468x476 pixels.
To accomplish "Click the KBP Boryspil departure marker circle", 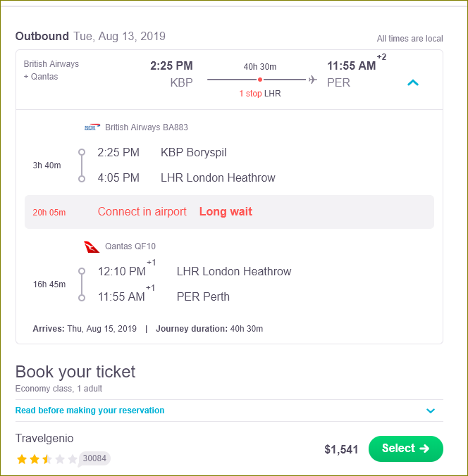I will coord(82,152).
